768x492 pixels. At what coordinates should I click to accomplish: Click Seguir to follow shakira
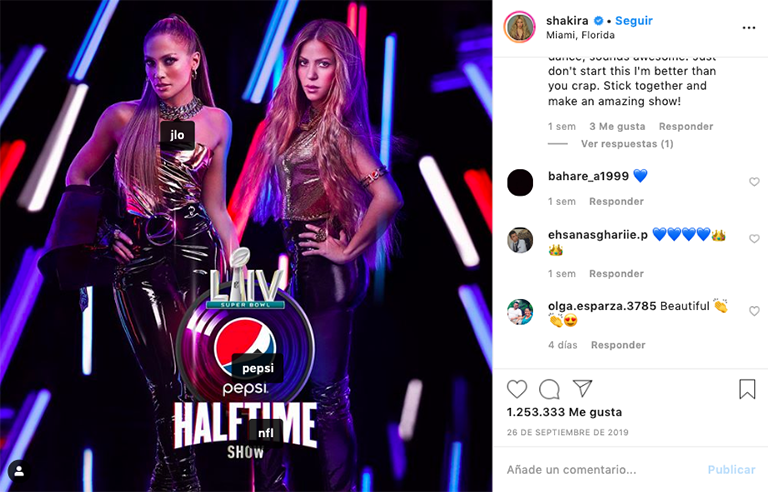[x=634, y=21]
